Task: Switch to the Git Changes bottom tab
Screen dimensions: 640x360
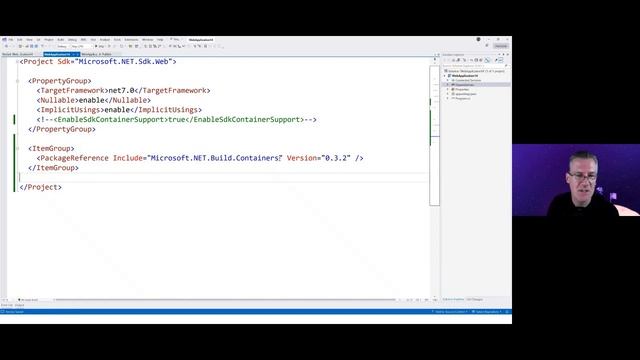Action: click(475, 300)
